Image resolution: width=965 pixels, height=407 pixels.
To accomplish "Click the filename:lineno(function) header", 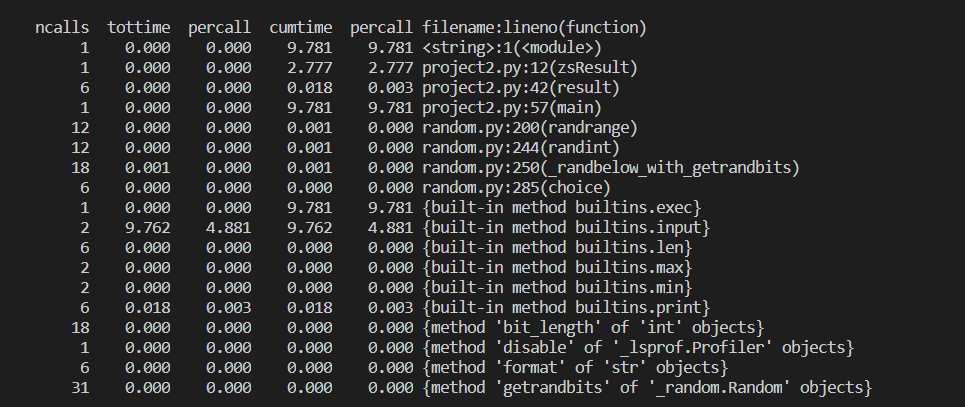I will pos(534,28).
